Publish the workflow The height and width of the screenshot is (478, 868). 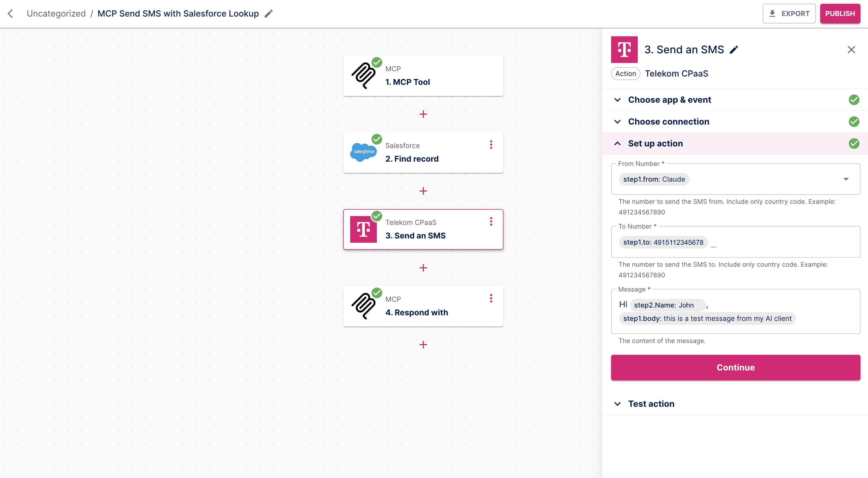840,13
